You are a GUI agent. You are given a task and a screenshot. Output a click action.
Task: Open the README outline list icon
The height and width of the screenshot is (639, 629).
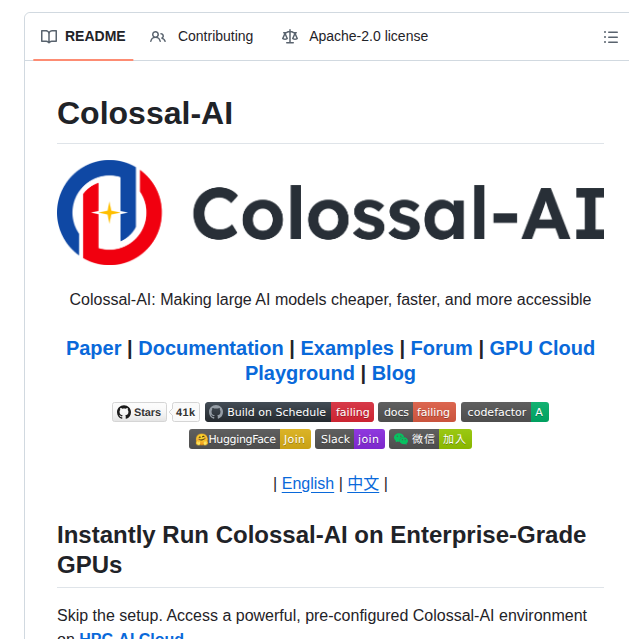(611, 37)
